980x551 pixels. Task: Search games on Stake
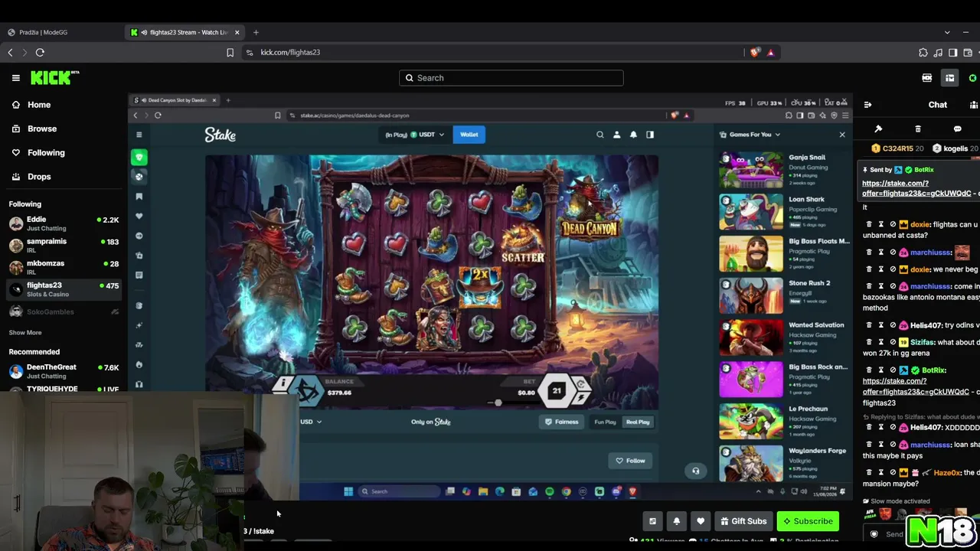click(x=600, y=135)
